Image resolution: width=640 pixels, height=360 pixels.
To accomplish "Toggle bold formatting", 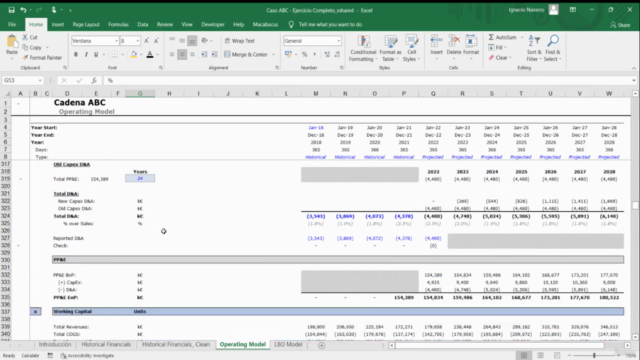I will 76,54.
